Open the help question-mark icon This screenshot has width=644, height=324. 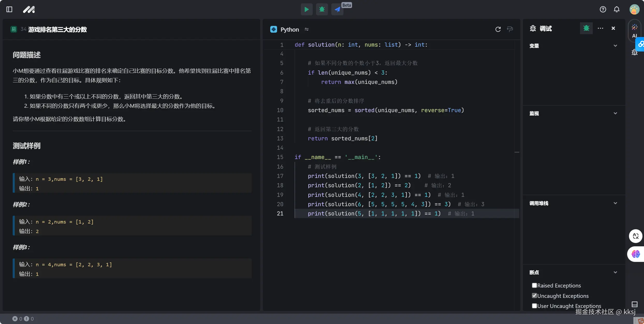[603, 10]
